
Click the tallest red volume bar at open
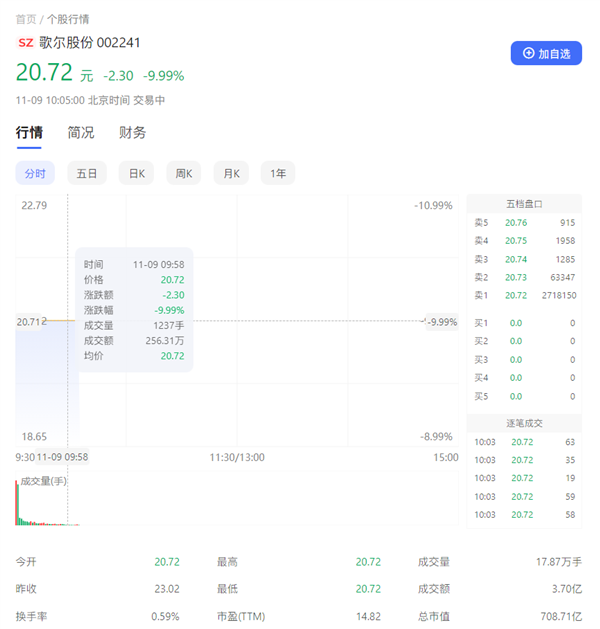point(16,503)
